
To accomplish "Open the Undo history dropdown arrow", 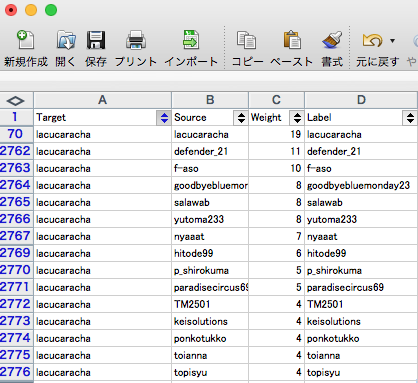I will point(392,41).
